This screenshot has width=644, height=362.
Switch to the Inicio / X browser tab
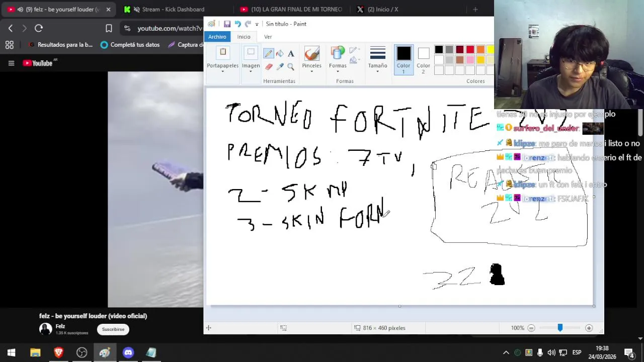(x=382, y=9)
